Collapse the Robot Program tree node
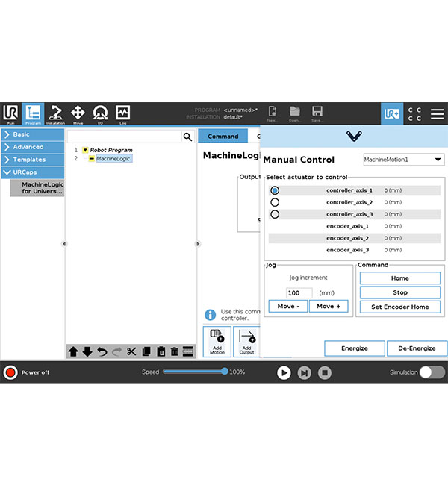The width and height of the screenshot is (448, 485). click(x=85, y=150)
